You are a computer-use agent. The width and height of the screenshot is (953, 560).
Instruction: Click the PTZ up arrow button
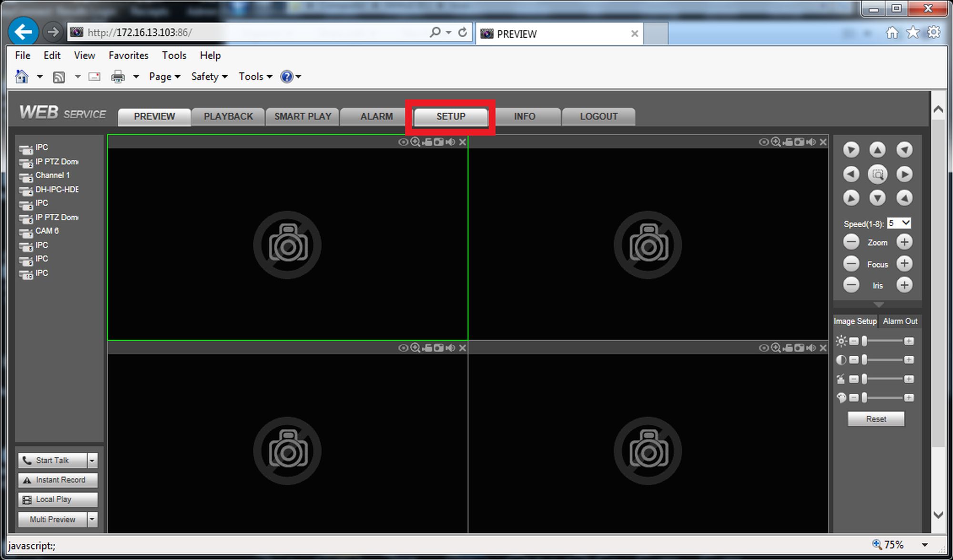877,150
